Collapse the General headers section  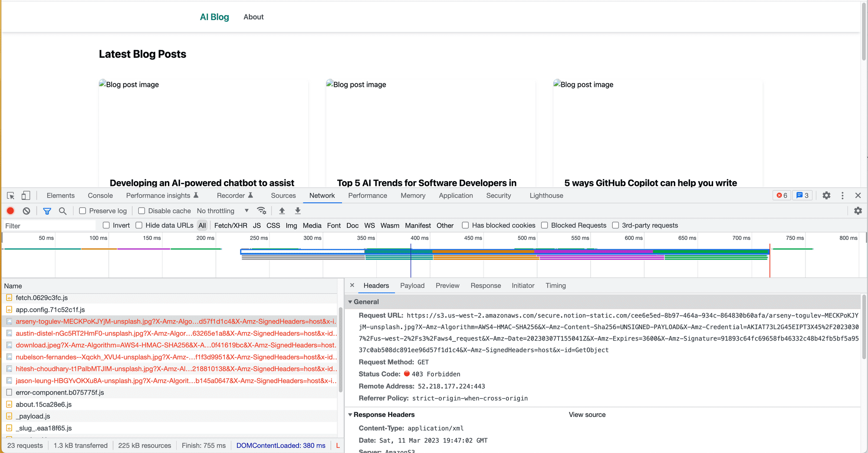click(x=350, y=302)
